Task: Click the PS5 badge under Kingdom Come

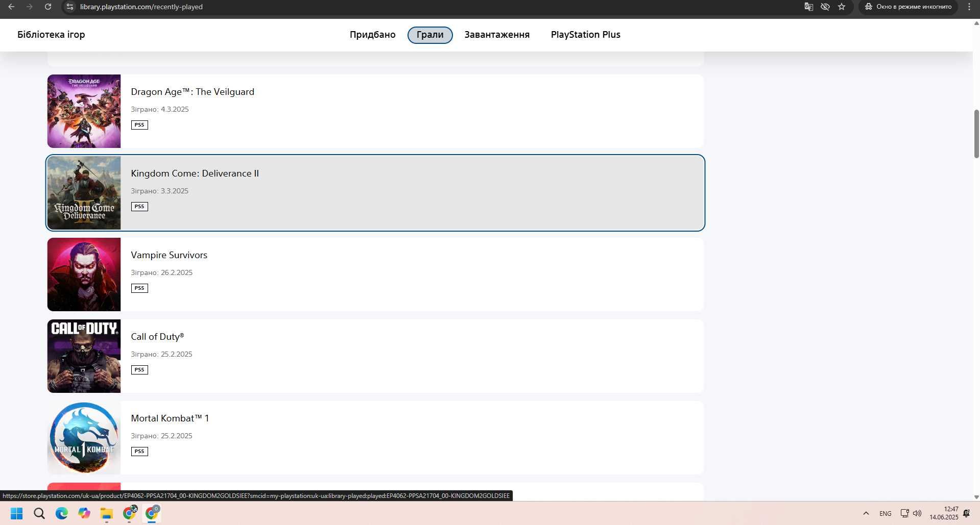Action: click(x=139, y=207)
